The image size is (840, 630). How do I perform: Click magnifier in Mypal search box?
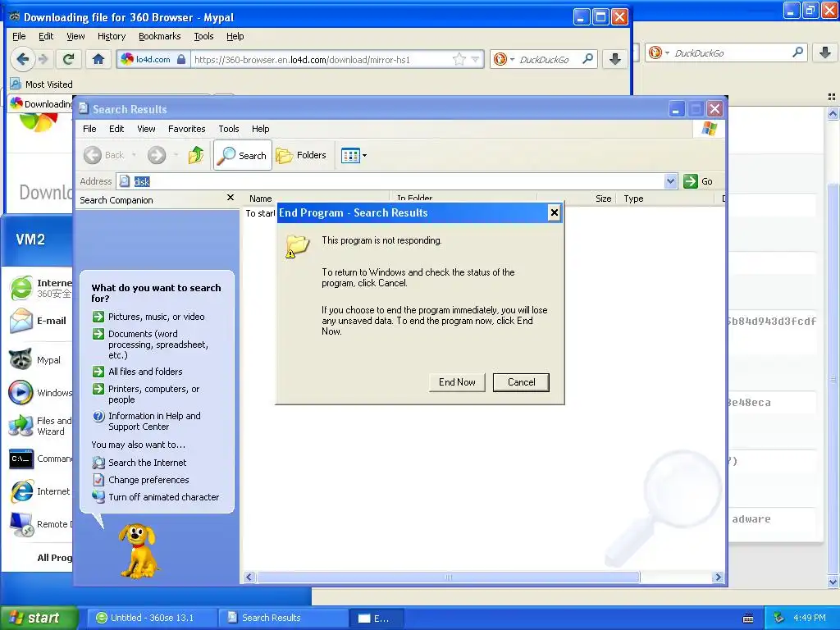point(587,59)
